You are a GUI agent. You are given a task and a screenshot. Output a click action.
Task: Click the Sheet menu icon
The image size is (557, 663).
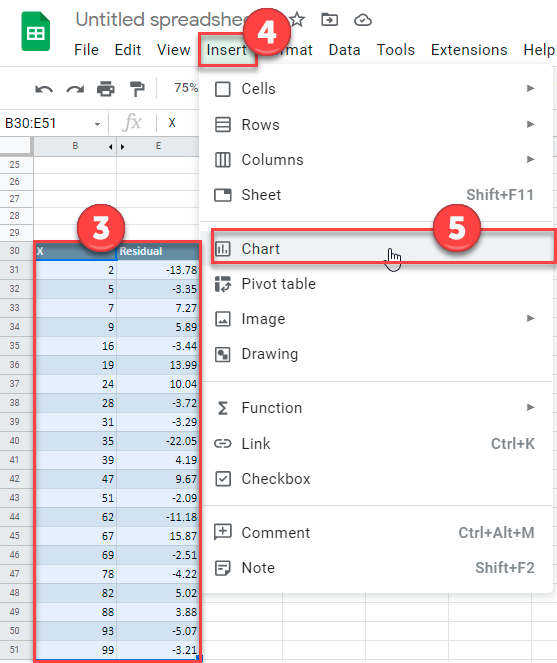click(x=223, y=195)
